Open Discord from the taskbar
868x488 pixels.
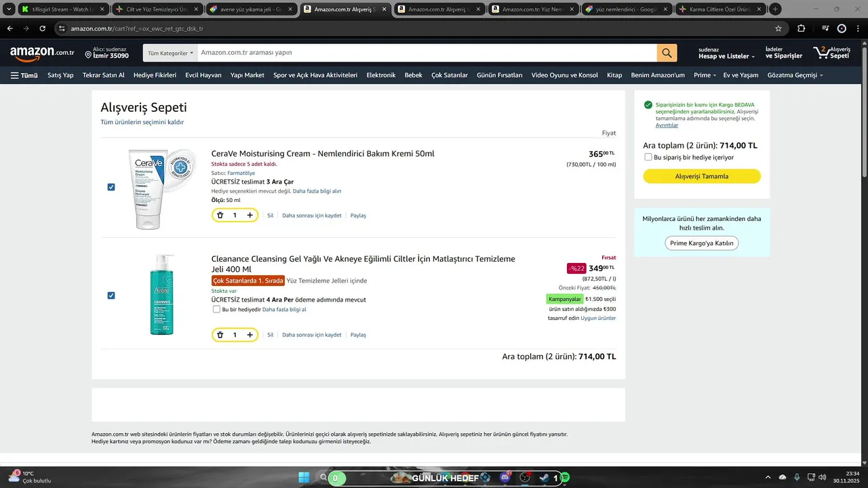[x=505, y=478]
